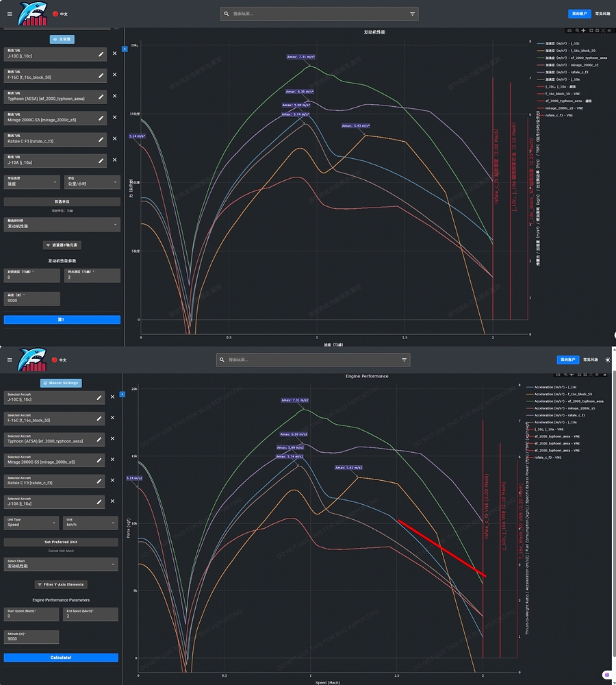Remove Mirage 2000C-S5 with its X in the English panel

pyautogui.click(x=113, y=460)
